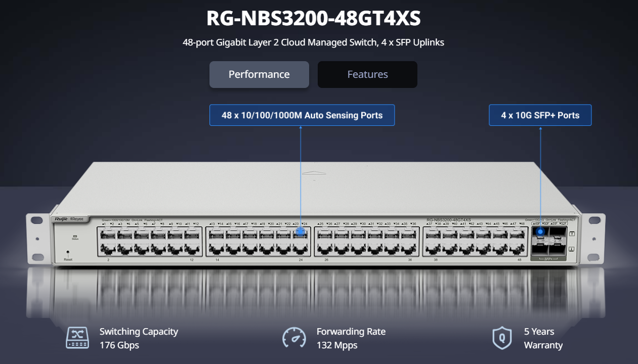
Task: Select the blue hotspot dot on the SFP+ ports
Action: coord(540,232)
